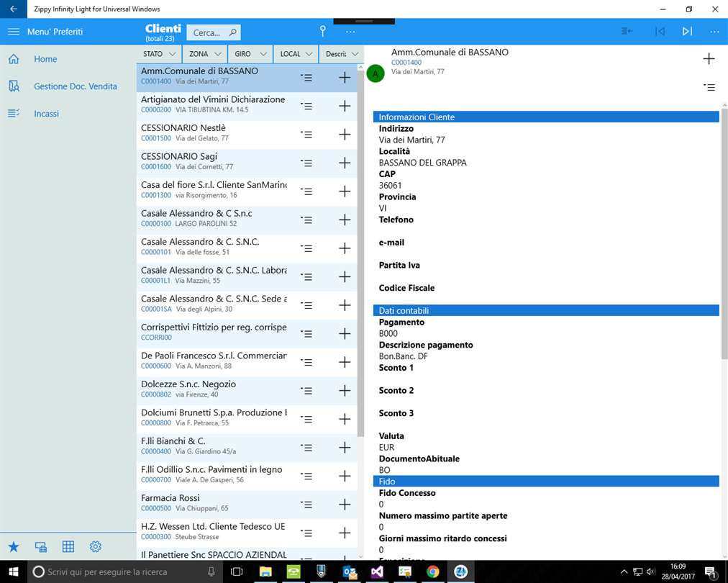Click the detail panel vertical scrollbar
Viewport: 728px width, 583px height.
point(724,234)
